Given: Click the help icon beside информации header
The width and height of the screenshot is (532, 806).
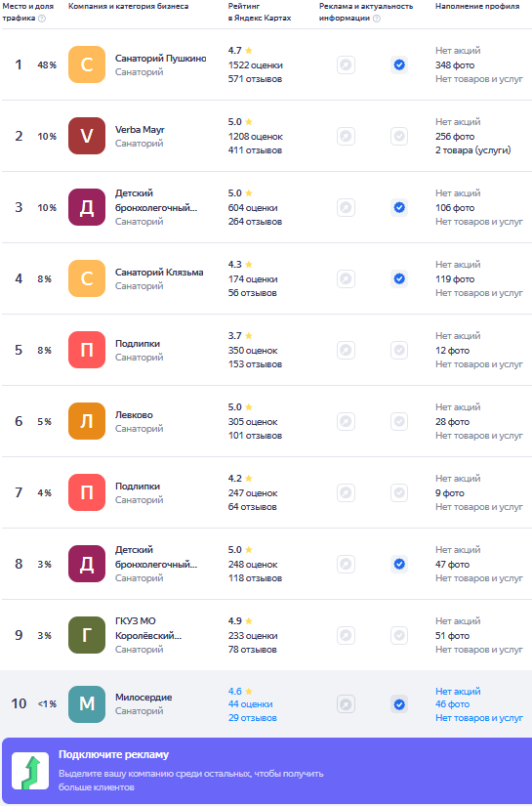Looking at the screenshot, I should (x=377, y=19).
